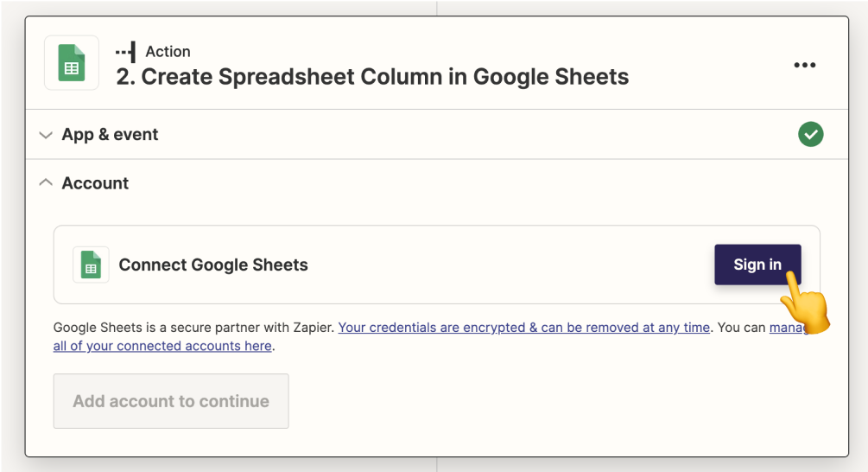The width and height of the screenshot is (868, 472).
Task: Click the action step icon near Action label
Action: 125,52
